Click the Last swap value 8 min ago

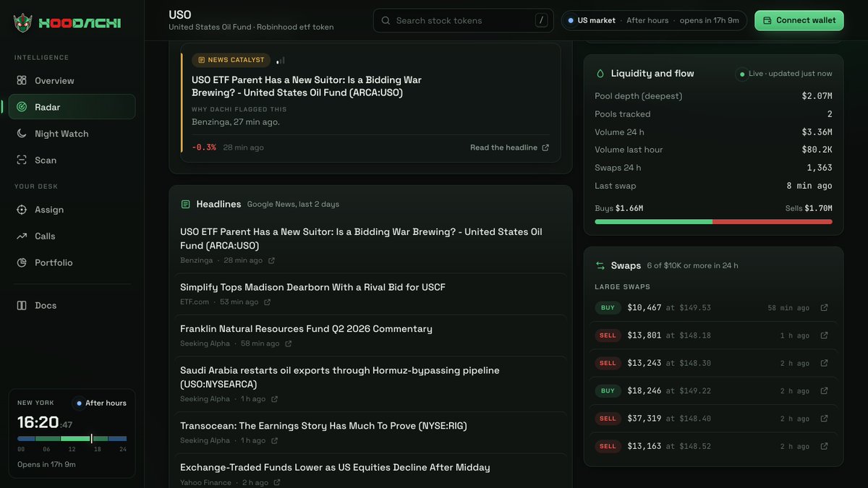point(809,186)
